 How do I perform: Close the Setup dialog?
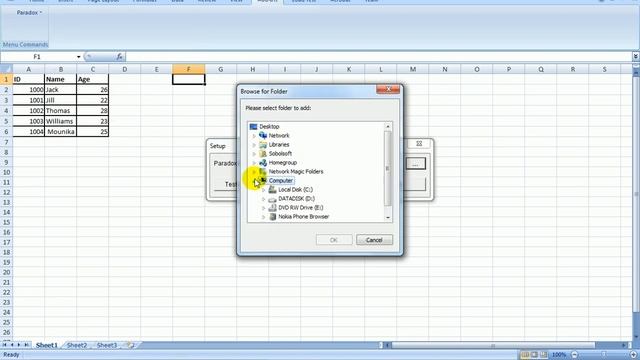click(x=419, y=144)
